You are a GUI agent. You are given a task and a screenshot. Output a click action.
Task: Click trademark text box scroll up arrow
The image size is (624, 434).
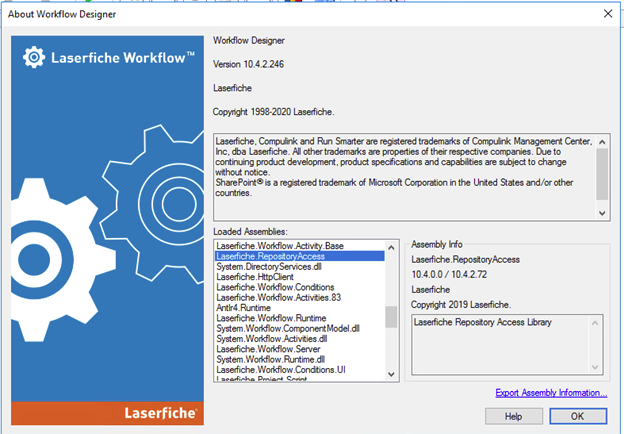602,142
